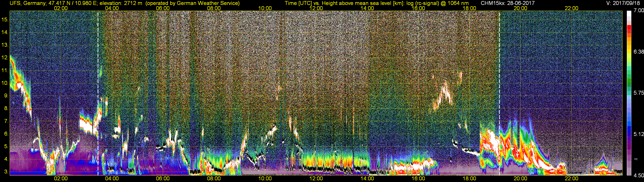Screen dimensions: 644x182
Task: Click the 5.12 color scale value
Action: [639, 134]
